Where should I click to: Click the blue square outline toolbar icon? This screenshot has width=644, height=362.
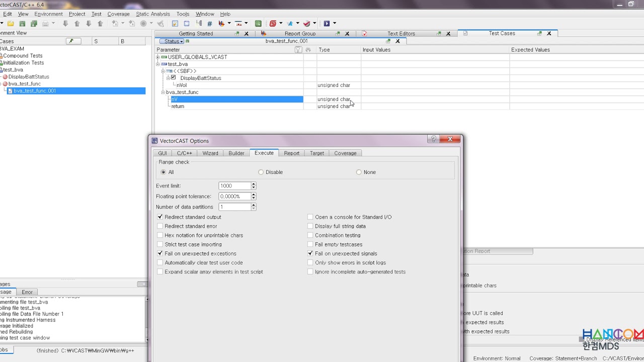[187, 24]
